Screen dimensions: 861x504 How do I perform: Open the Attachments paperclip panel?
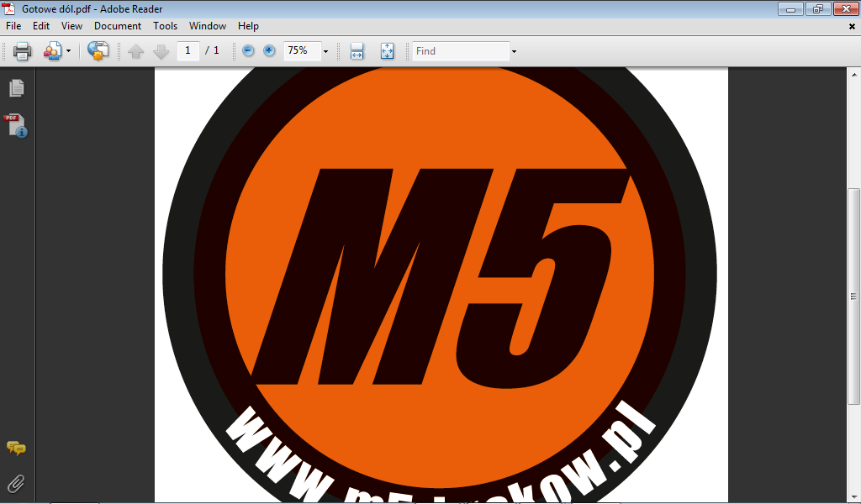pos(16,483)
